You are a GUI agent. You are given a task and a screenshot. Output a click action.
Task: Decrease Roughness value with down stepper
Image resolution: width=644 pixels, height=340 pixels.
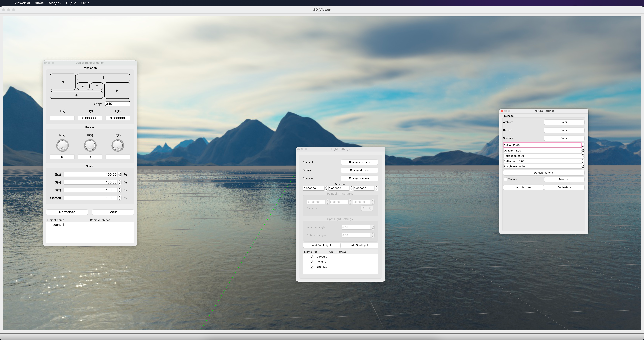click(583, 168)
